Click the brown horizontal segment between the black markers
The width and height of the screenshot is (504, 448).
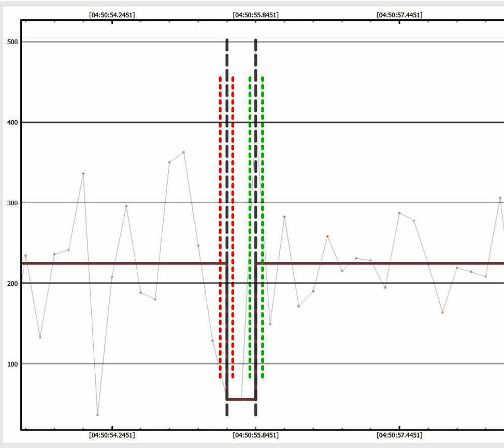point(241,399)
